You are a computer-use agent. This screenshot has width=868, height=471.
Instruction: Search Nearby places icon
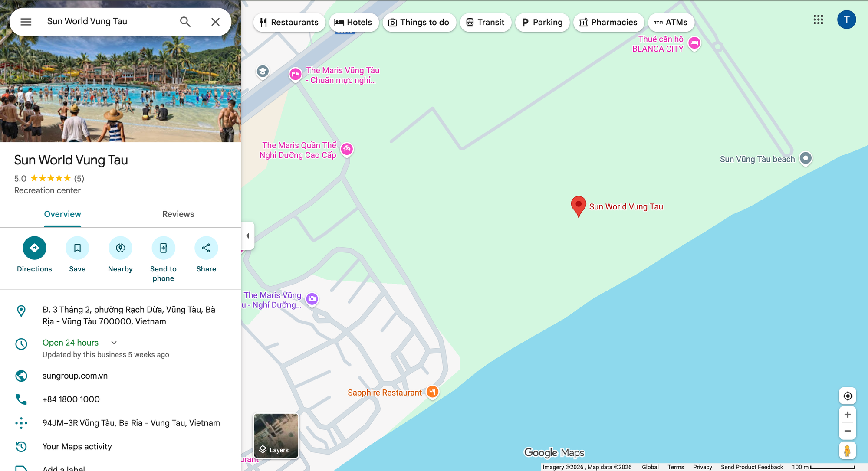(120, 248)
